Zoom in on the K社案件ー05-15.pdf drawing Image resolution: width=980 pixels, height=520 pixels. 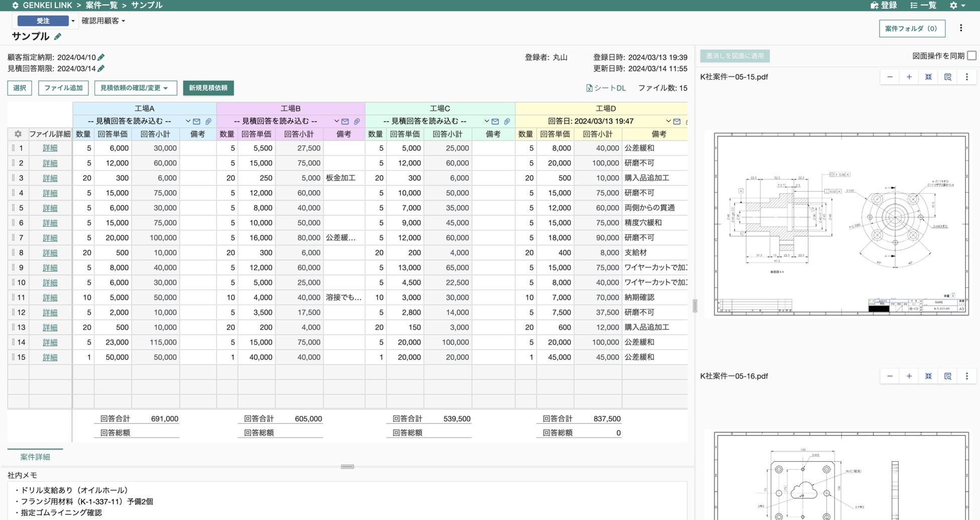coord(909,76)
